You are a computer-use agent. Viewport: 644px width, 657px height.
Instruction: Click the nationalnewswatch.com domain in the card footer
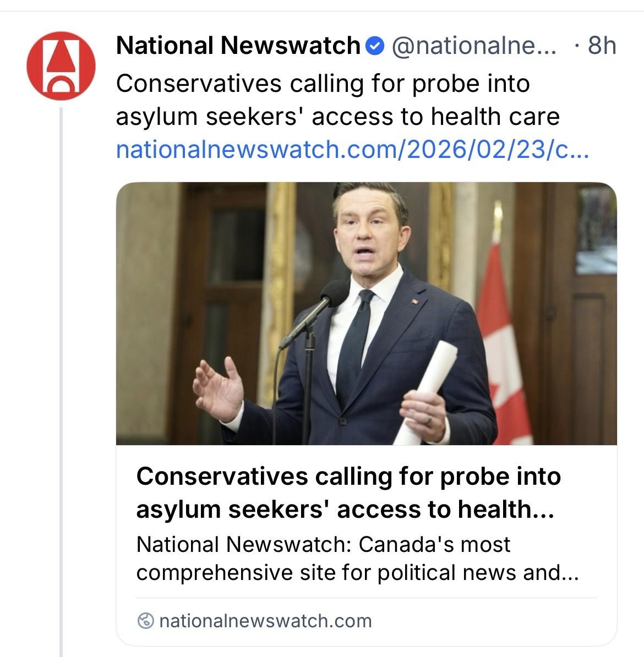point(265,621)
